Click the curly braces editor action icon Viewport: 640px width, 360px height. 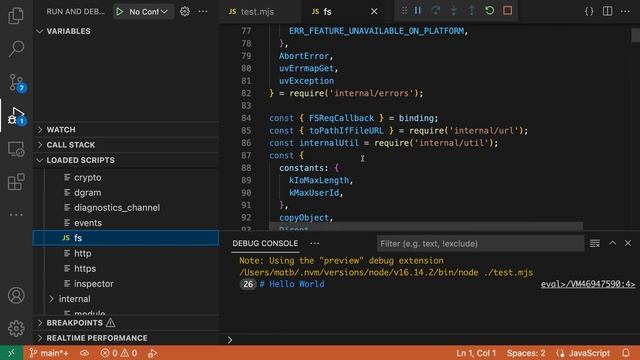(589, 11)
